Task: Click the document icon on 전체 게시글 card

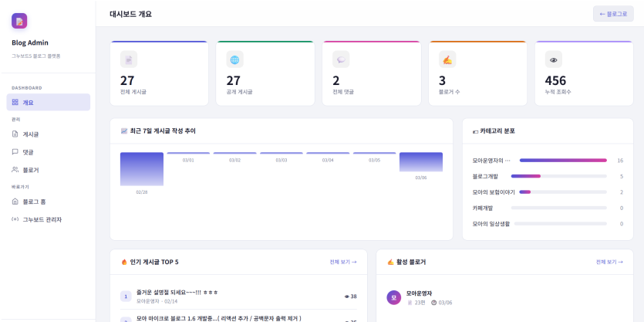Action: click(x=129, y=59)
